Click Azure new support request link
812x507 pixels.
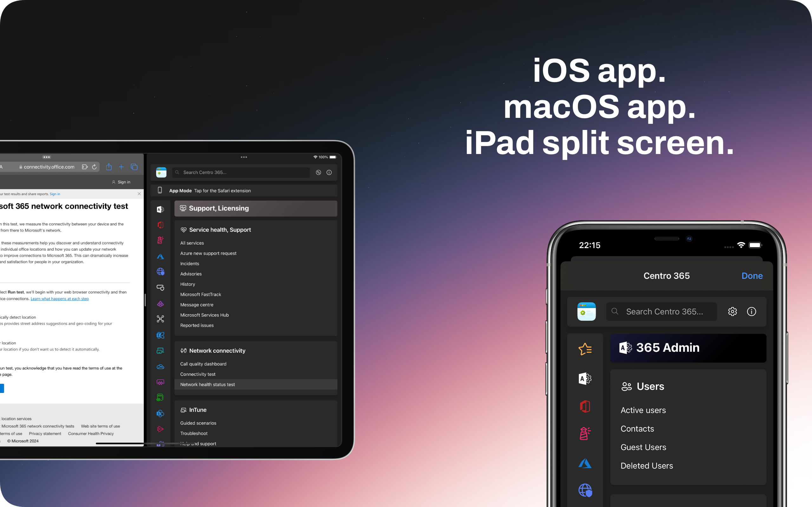[208, 253]
